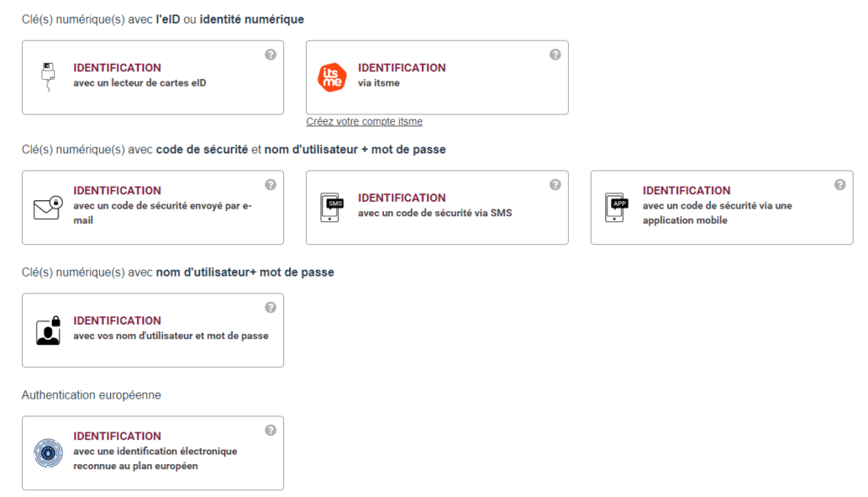
Task: Click the APP mobile phone icon
Action: coord(617,207)
